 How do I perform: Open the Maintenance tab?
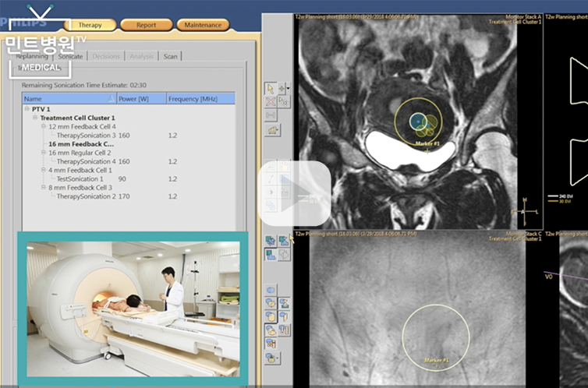point(203,25)
